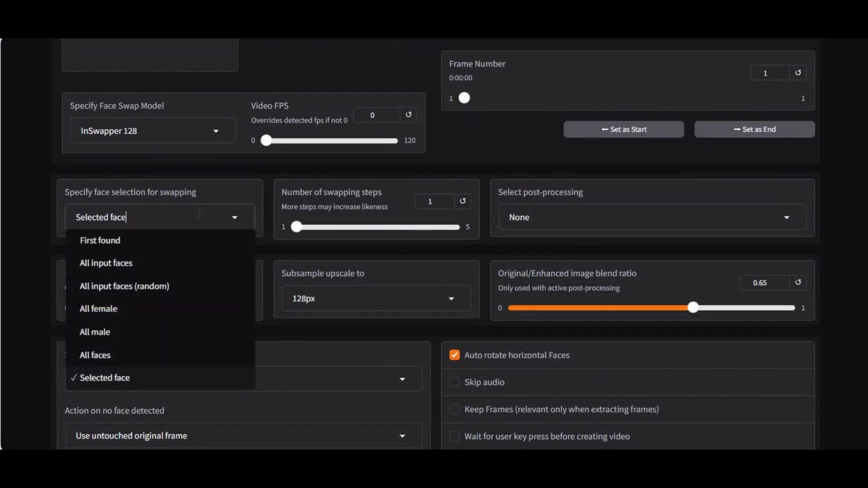This screenshot has height=488, width=868.
Task: Select All faces option
Action: 160,355
